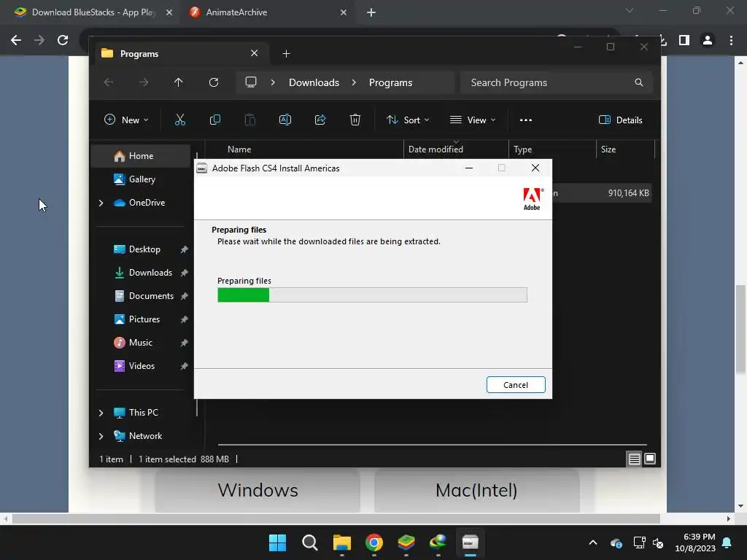Toggle Chrome side panel icon
747x560 pixels.
click(x=684, y=41)
